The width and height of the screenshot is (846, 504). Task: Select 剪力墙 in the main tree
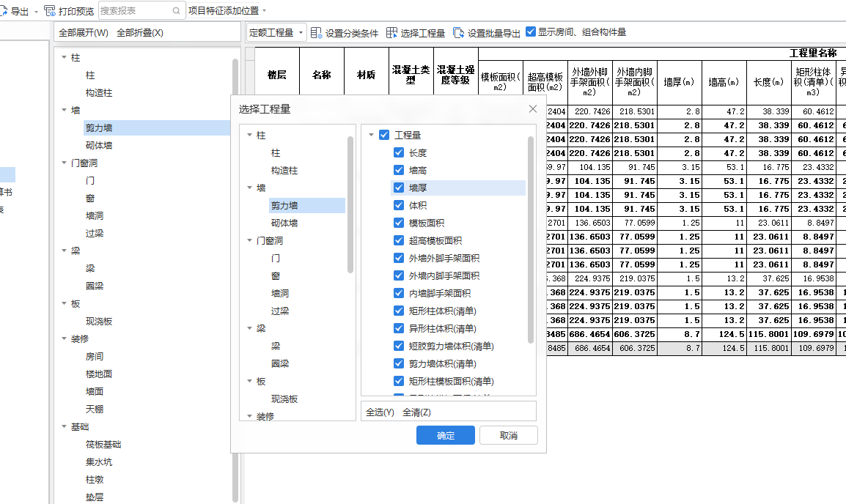[99, 127]
